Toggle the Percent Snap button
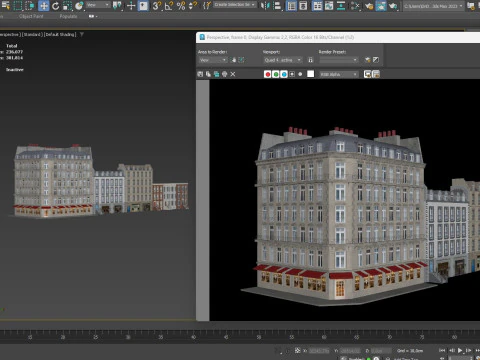 [x=181, y=5]
